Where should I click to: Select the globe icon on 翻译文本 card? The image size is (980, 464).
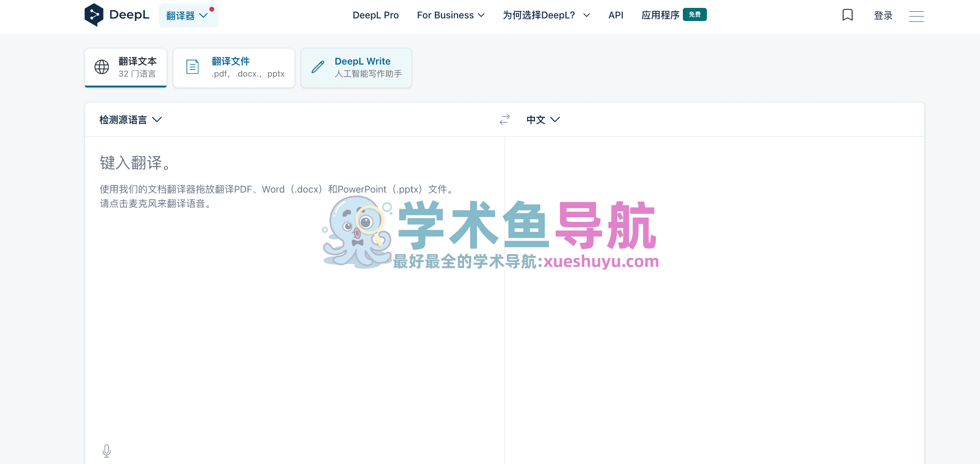(x=101, y=67)
